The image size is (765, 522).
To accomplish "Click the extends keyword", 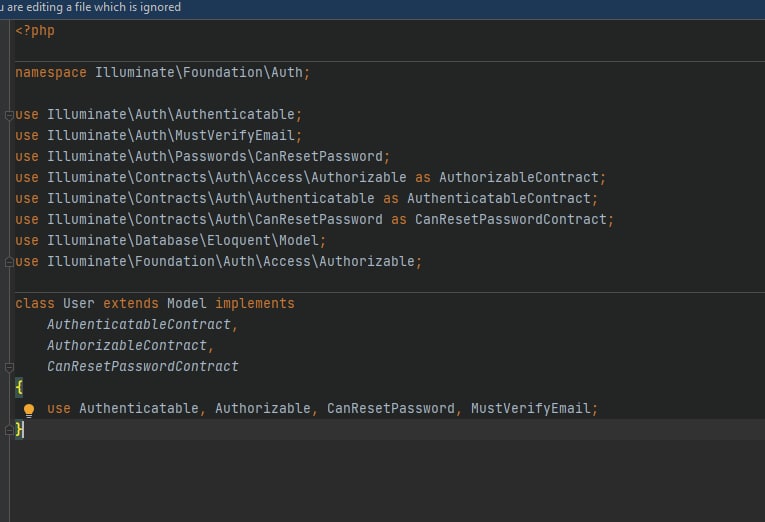I will 131,303.
